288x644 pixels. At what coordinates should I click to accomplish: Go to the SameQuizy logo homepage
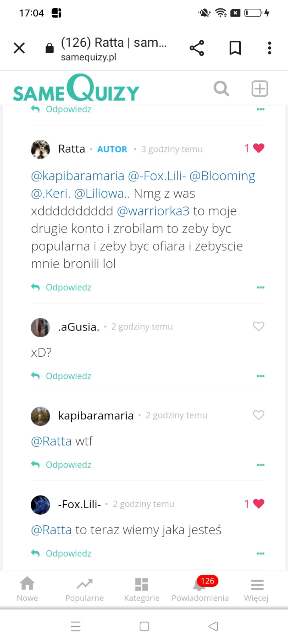76,88
